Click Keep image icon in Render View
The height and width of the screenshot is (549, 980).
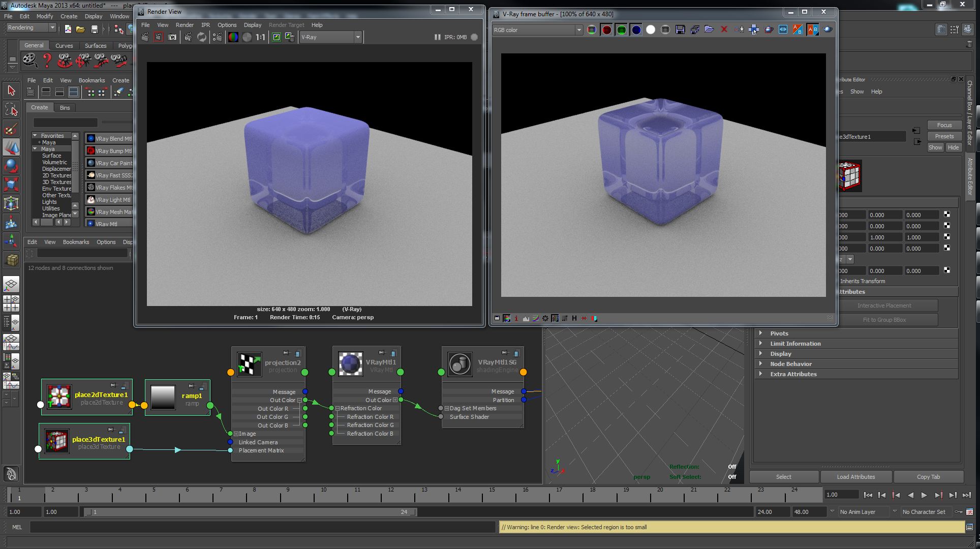point(277,37)
